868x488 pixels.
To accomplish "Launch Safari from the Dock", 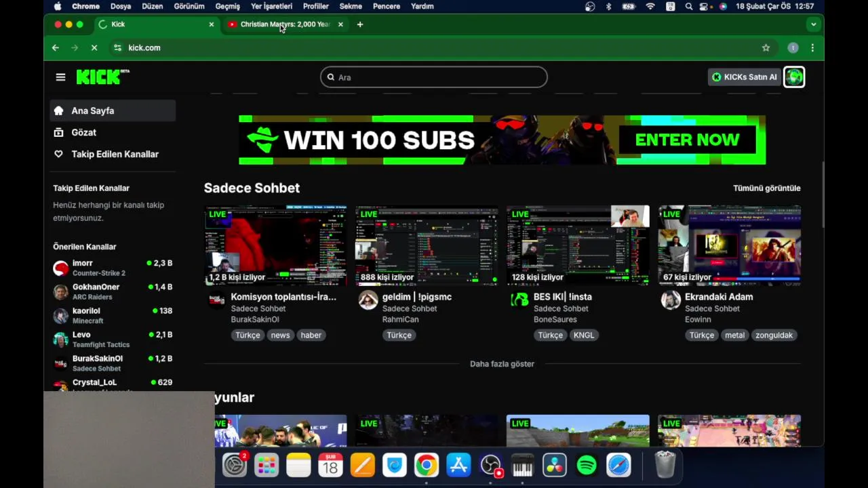I will click(618, 466).
